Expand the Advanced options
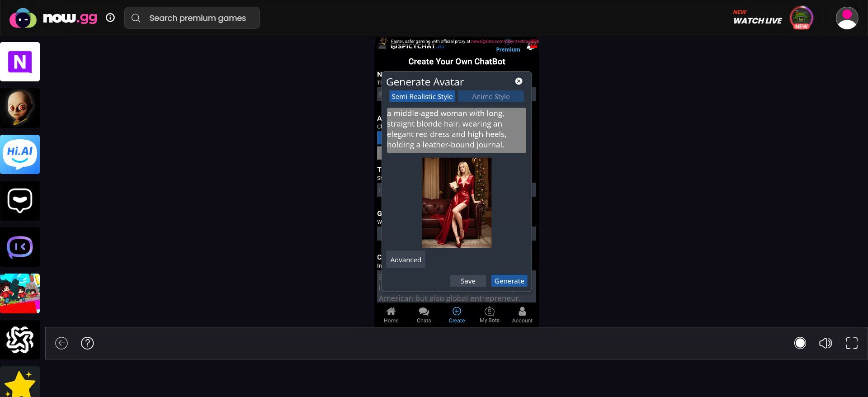The height and width of the screenshot is (397, 868). pos(406,260)
